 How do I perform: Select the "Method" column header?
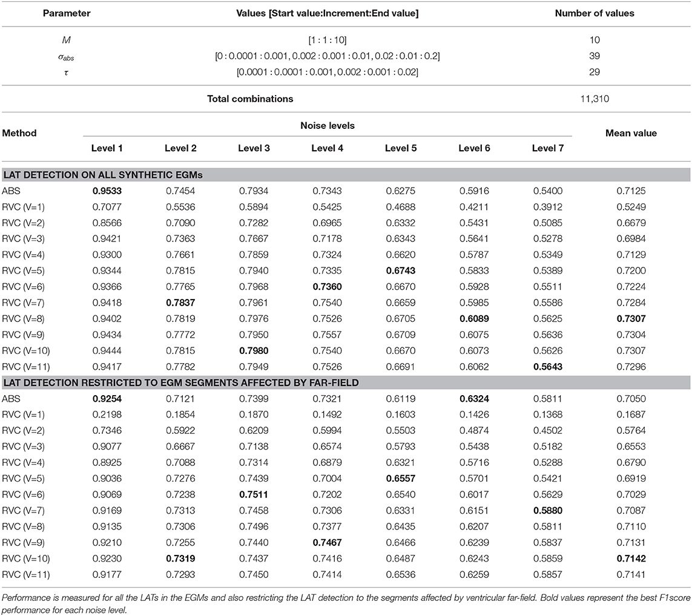[x=19, y=133]
